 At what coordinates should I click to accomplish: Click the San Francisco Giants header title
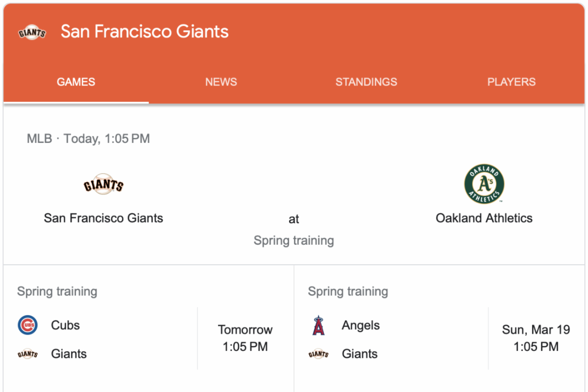145,32
